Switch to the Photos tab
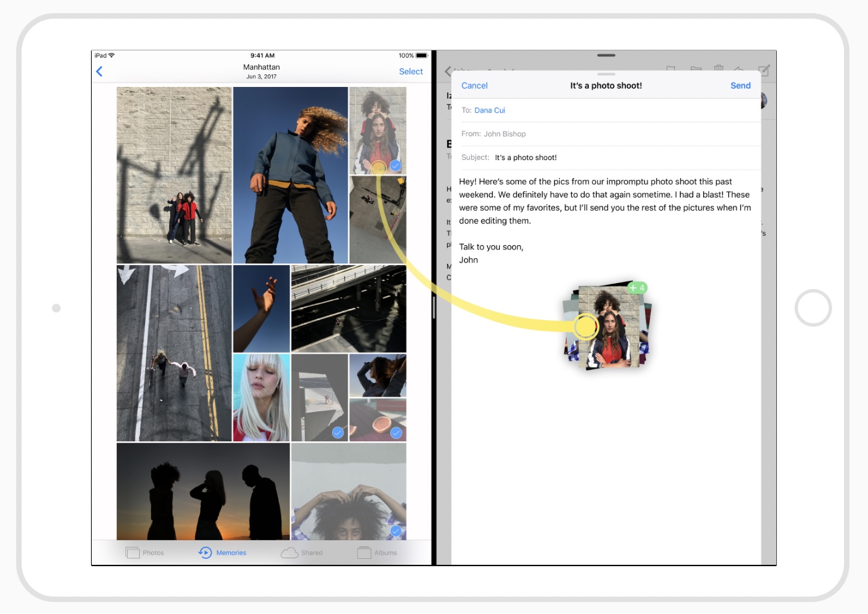Viewport: 868px width, 614px height. click(144, 553)
